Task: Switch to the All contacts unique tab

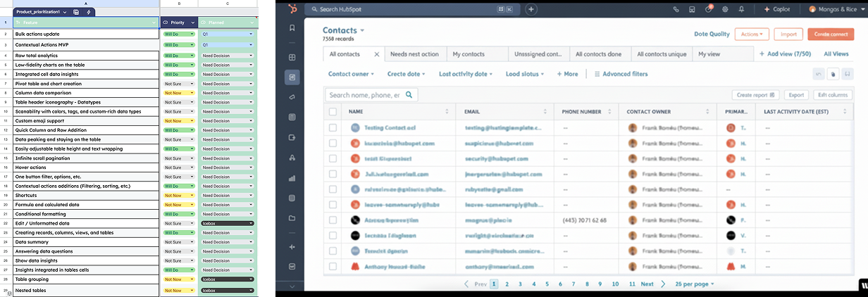Action: pyautogui.click(x=662, y=54)
